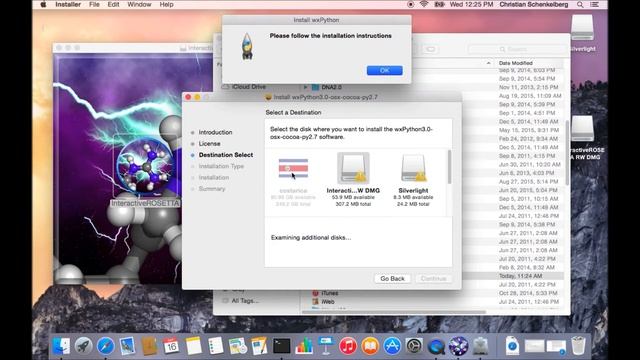Screen dimensions: 640x360
Task: Select iCloud Drive in Finder sidebar
Action: pyautogui.click(x=249, y=87)
